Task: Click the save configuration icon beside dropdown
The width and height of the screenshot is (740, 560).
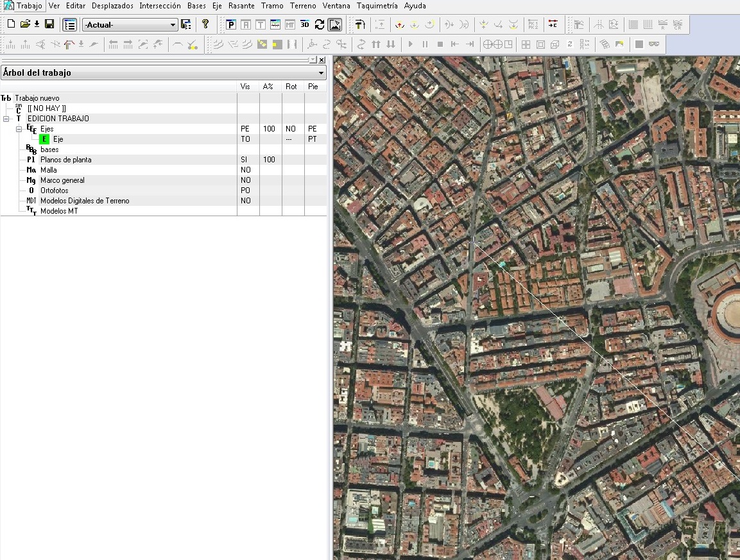Action: pos(186,24)
